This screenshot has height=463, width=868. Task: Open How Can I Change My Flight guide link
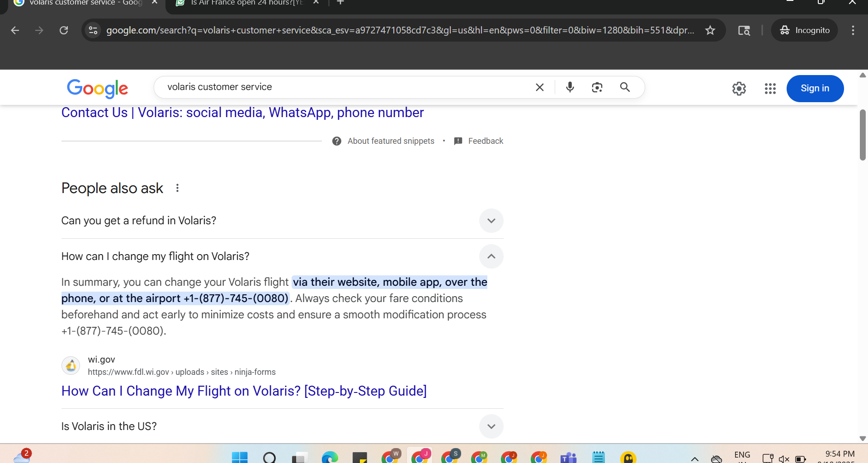coord(244,391)
